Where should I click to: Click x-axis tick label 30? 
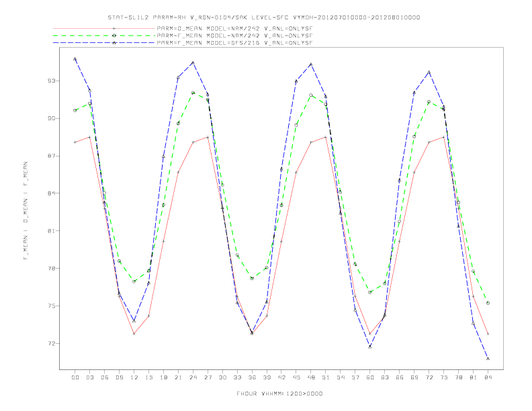(222, 377)
